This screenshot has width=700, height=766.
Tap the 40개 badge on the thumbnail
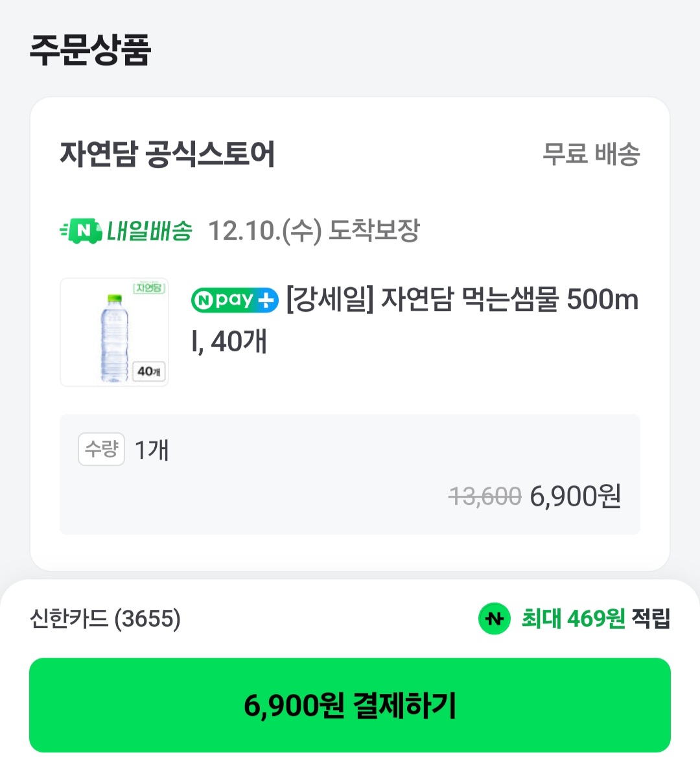coord(148,371)
